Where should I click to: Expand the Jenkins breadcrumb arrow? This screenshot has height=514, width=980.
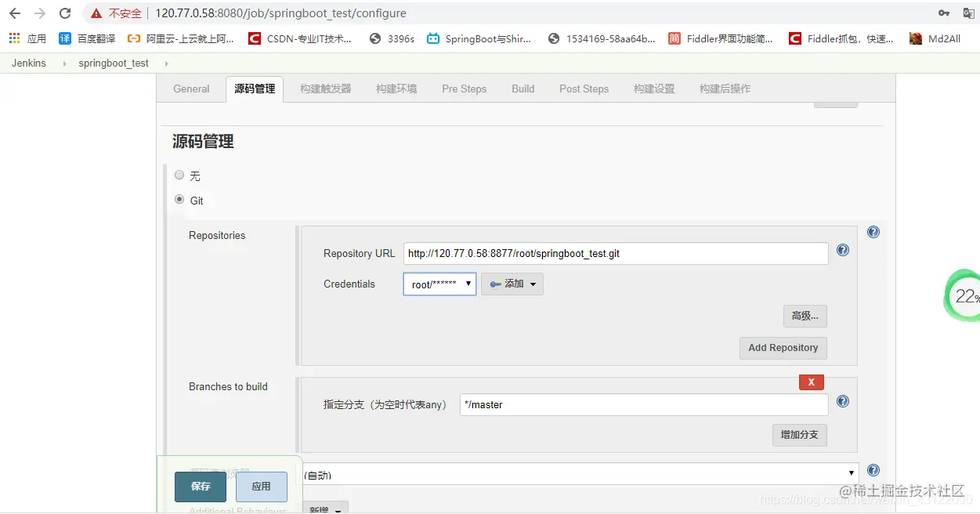click(64, 63)
